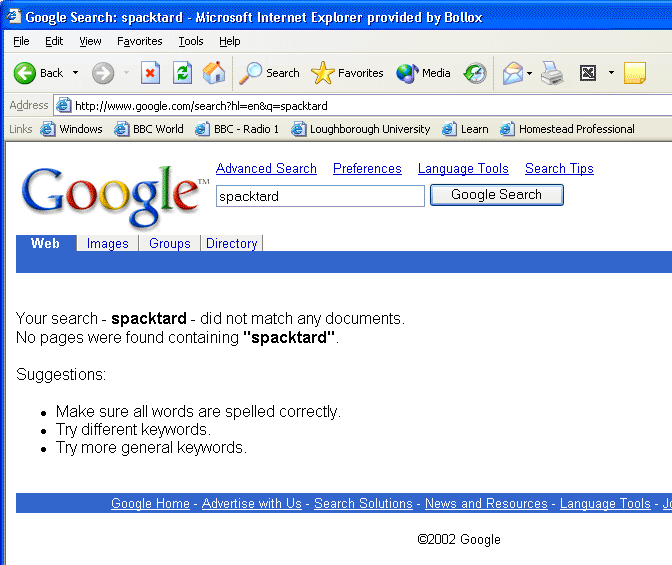The height and width of the screenshot is (565, 672).
Task: Open the News and Resources link
Action: [x=486, y=503]
